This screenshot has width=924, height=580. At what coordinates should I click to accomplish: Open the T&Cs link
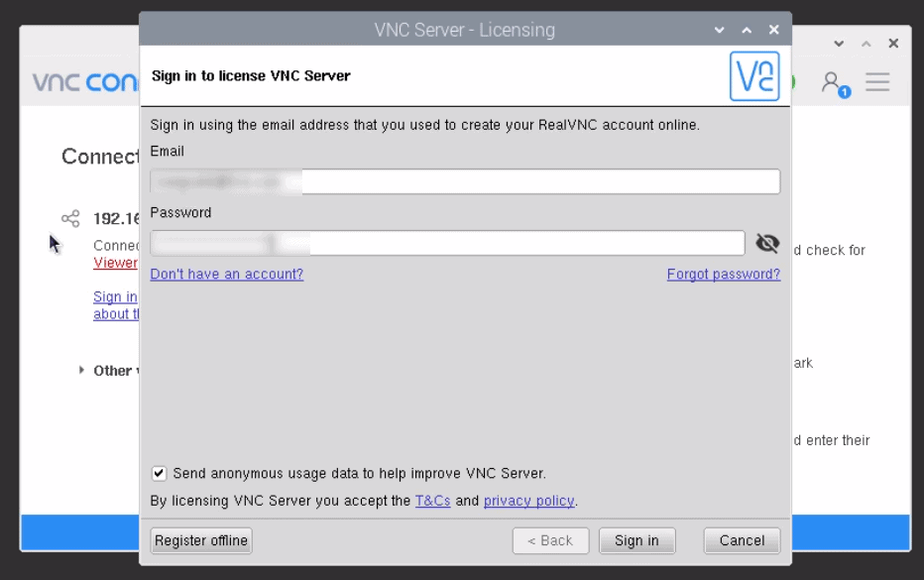pyautogui.click(x=432, y=501)
